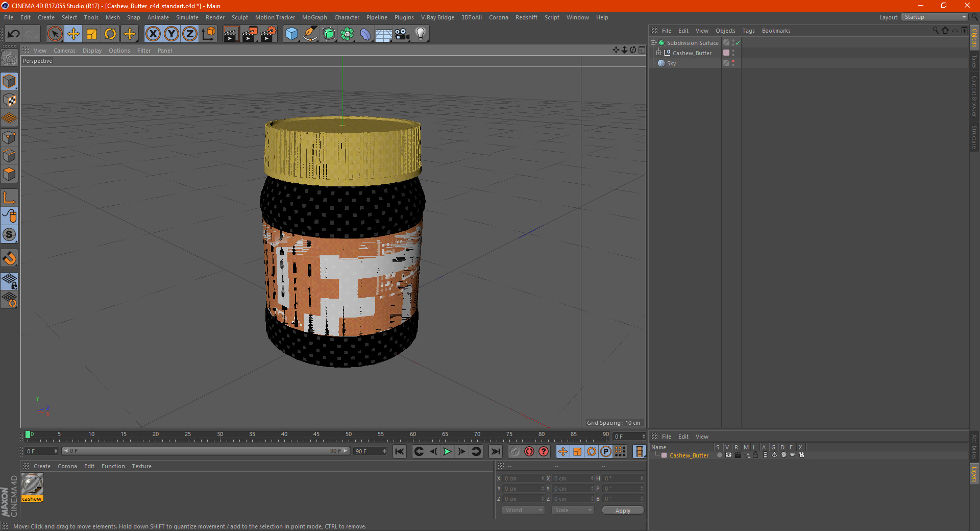The width and height of the screenshot is (980, 531).
Task: Open the Simulate menu
Action: (x=187, y=17)
